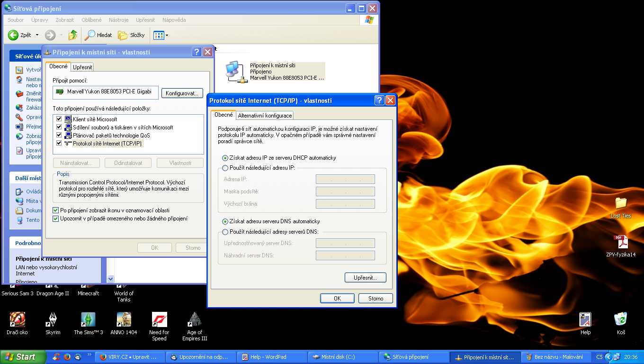Expand the Zpět back history dropdown arrow
This screenshot has height=364, width=644.
pos(37,35)
